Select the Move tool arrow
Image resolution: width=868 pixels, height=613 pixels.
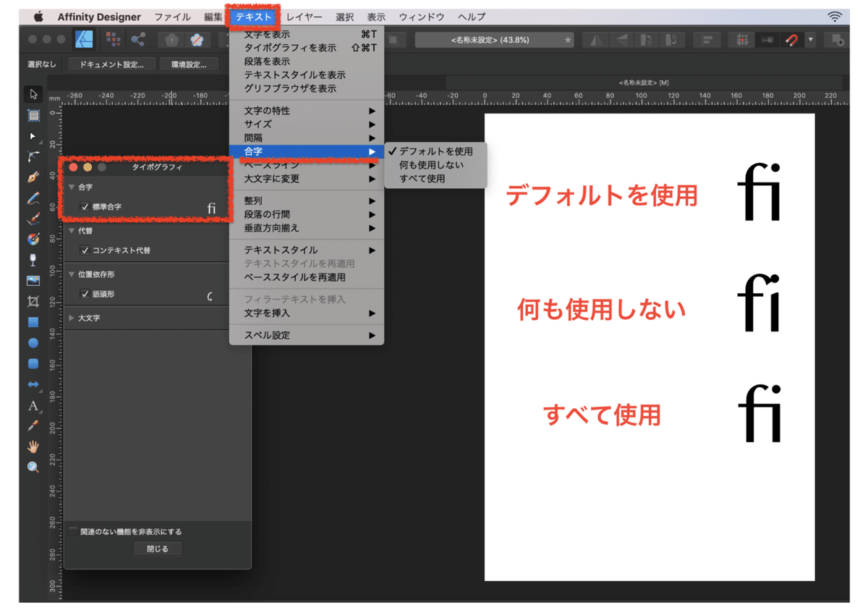tap(33, 94)
